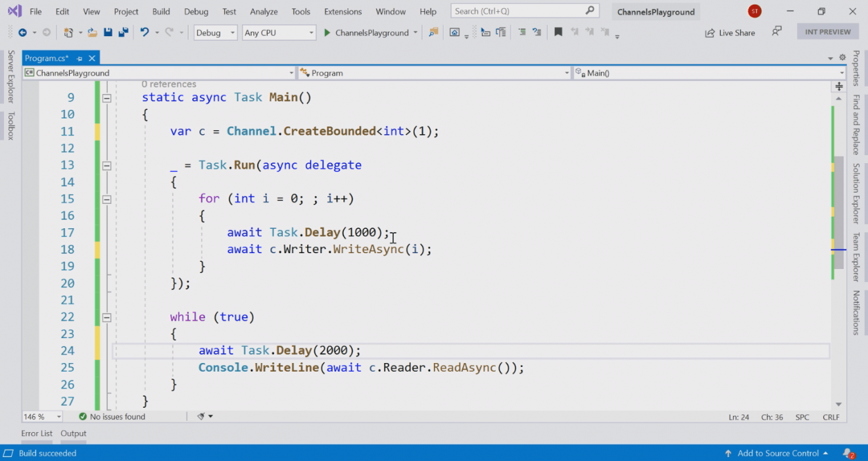Open the Find in Files tool
Viewport: 868px width, 461px height.
433,32
